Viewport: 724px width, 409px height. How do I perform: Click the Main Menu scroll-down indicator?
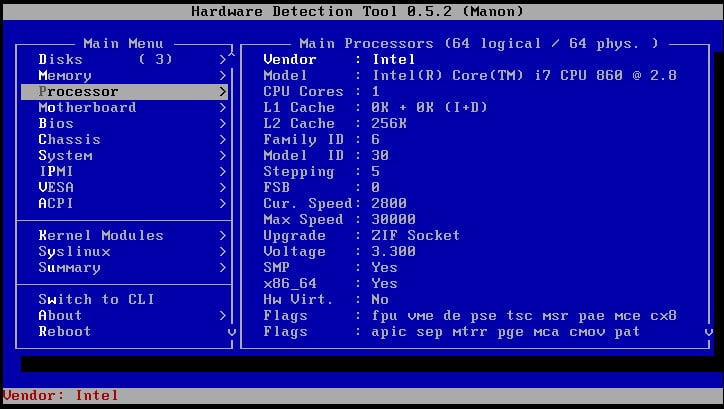pos(232,332)
